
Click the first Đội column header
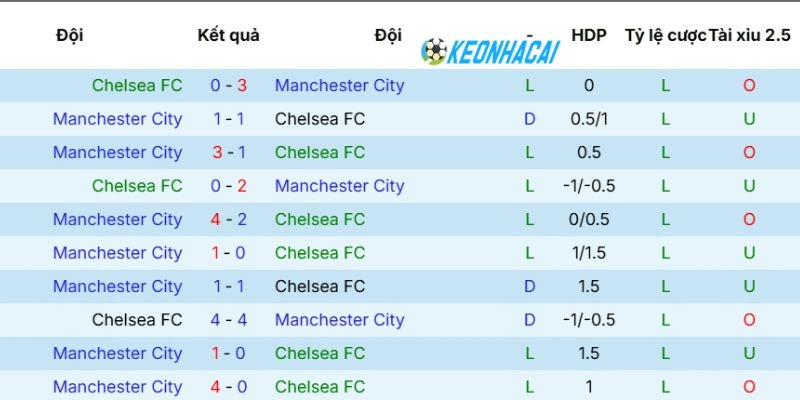click(x=70, y=35)
